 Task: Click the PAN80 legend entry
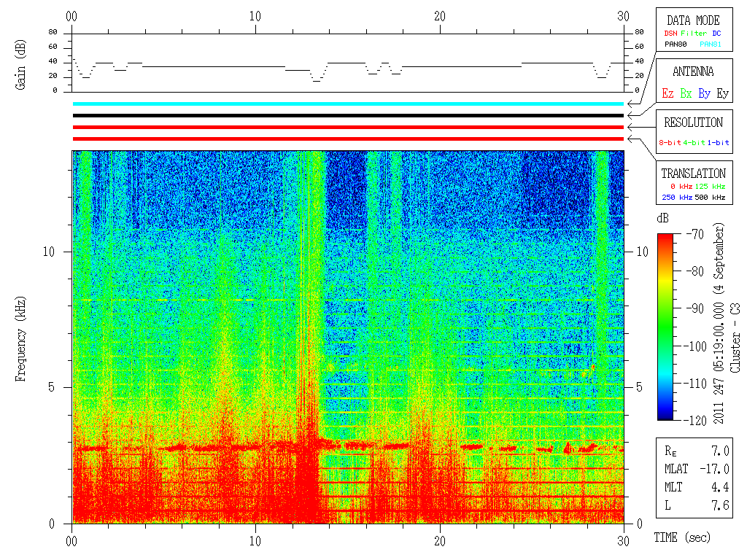[x=676, y=44]
